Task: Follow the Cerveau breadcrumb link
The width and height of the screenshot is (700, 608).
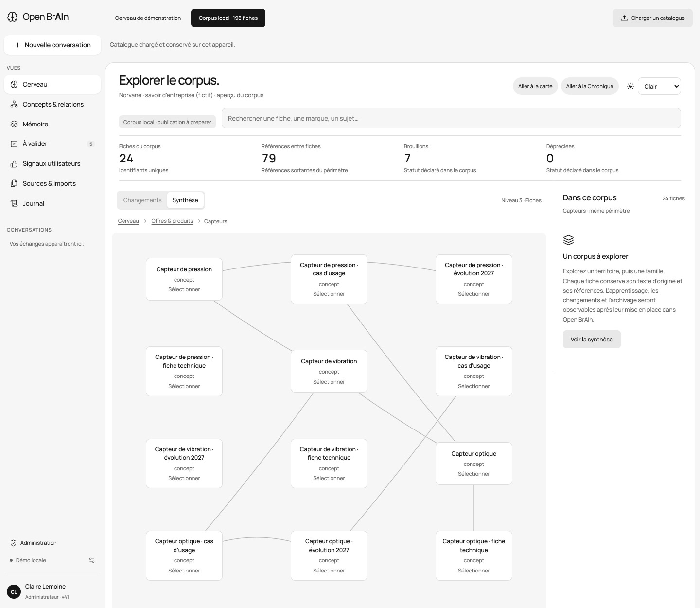Action: (128, 221)
